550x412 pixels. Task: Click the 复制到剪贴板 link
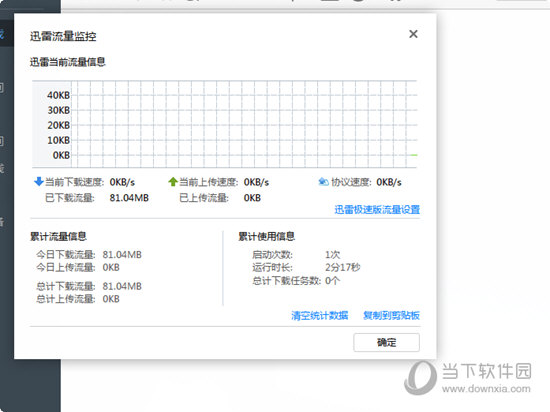pos(391,316)
